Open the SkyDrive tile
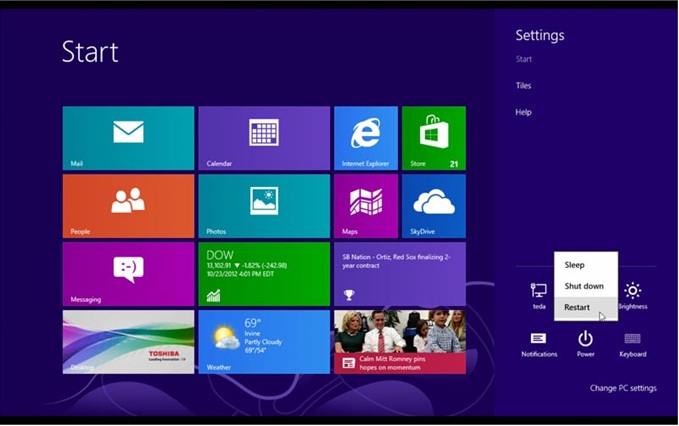 tap(434, 206)
